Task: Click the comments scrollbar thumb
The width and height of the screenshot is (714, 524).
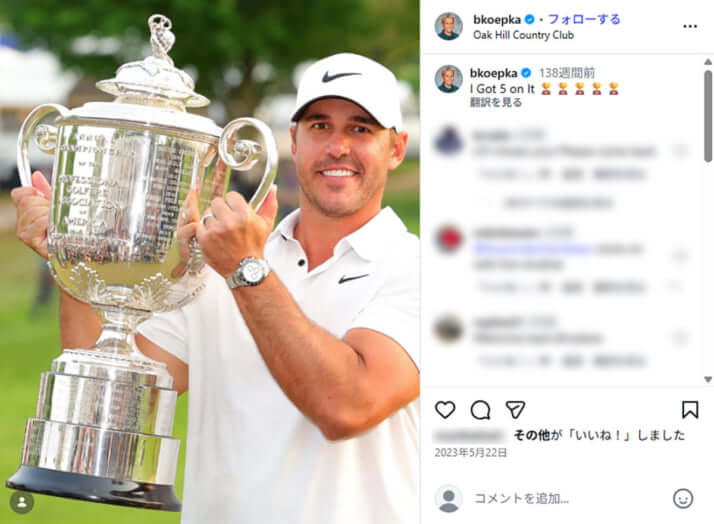Action: click(x=708, y=115)
